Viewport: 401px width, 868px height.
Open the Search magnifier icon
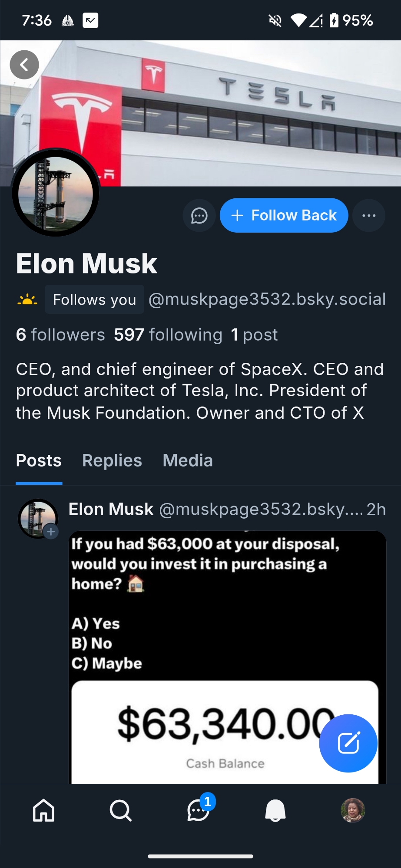tap(120, 810)
